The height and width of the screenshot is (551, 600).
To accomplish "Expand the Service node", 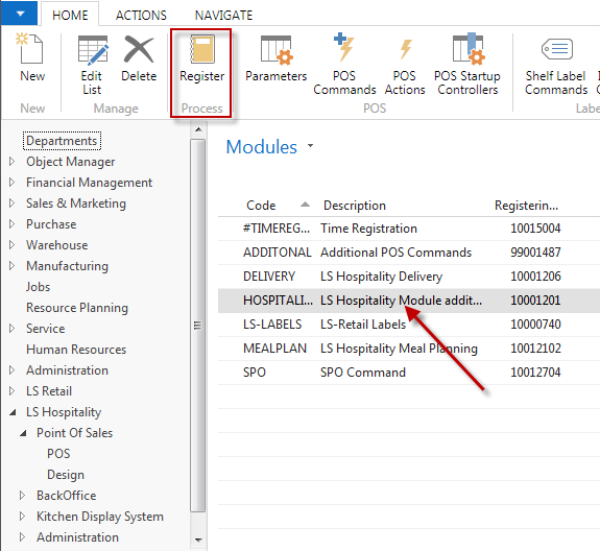I will (x=12, y=328).
